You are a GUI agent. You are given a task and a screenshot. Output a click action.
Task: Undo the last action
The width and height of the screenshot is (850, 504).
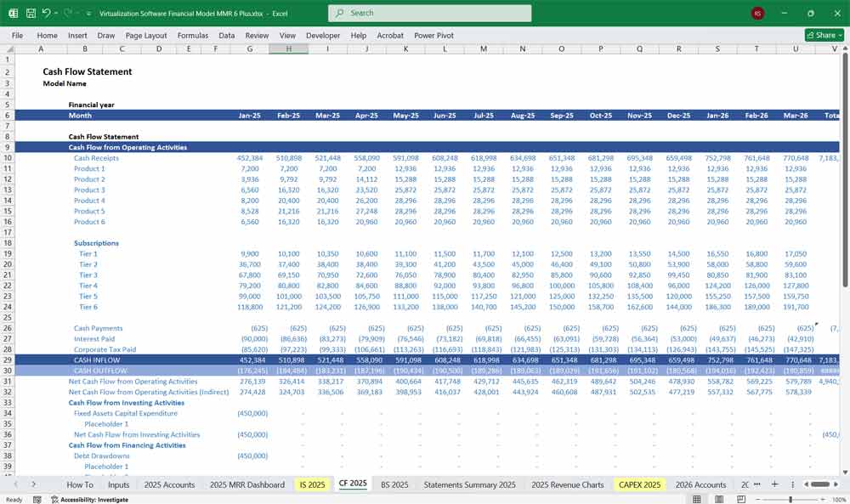46,13
